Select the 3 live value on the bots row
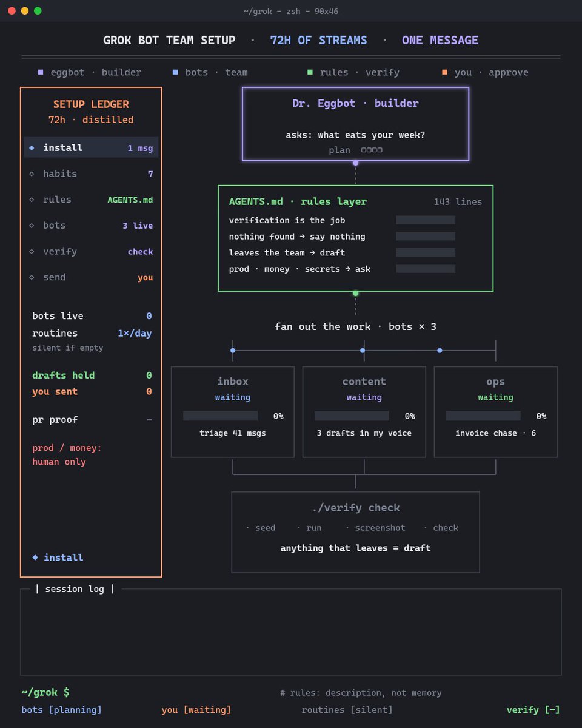Screen dimensions: 582x728 pos(138,226)
